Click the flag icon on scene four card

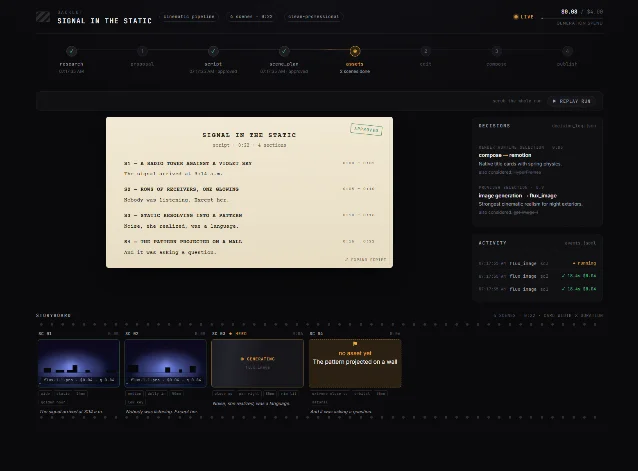click(x=355, y=344)
